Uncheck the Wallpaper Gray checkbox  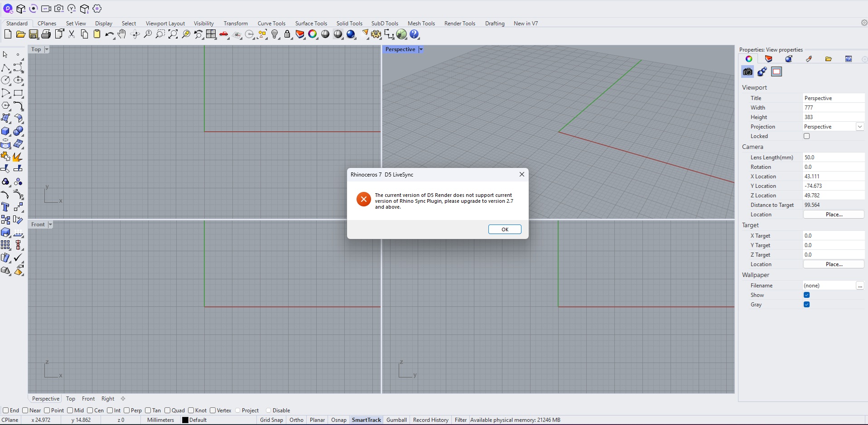point(806,305)
